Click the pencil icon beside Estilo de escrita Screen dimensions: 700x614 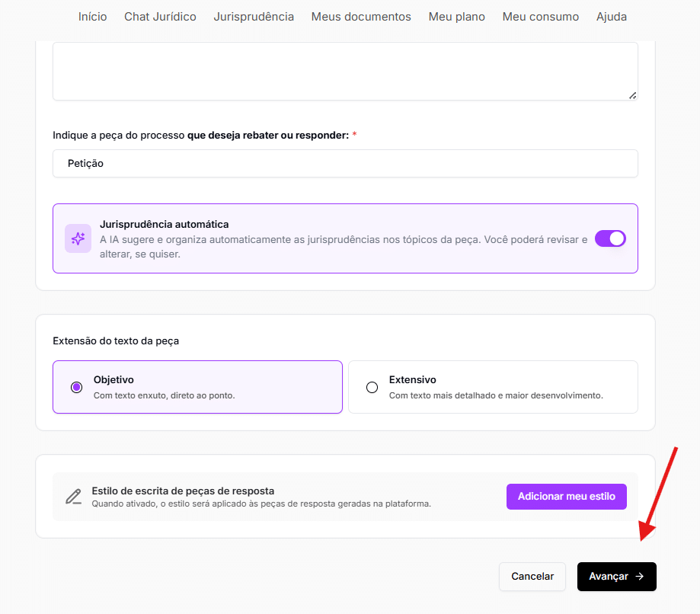tap(73, 497)
